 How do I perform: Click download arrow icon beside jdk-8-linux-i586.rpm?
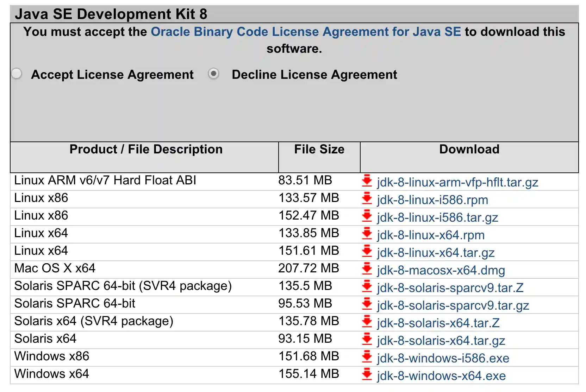(367, 199)
